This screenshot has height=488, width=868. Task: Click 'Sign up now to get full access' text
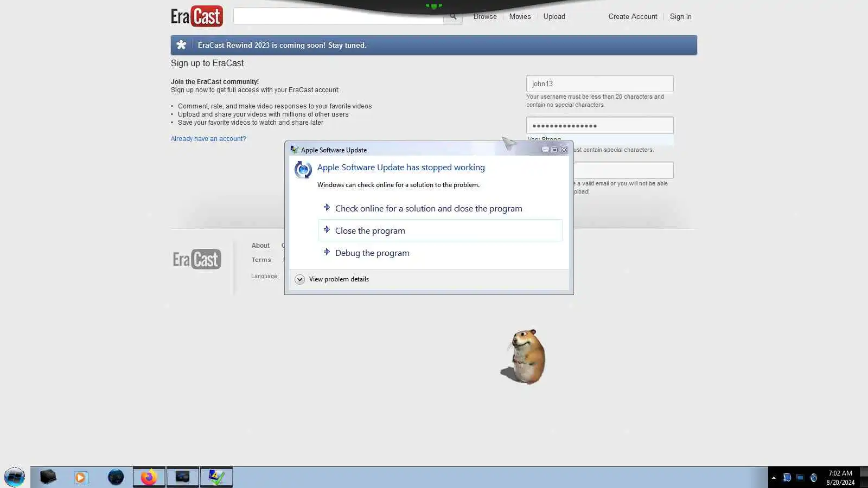pyautogui.click(x=255, y=90)
